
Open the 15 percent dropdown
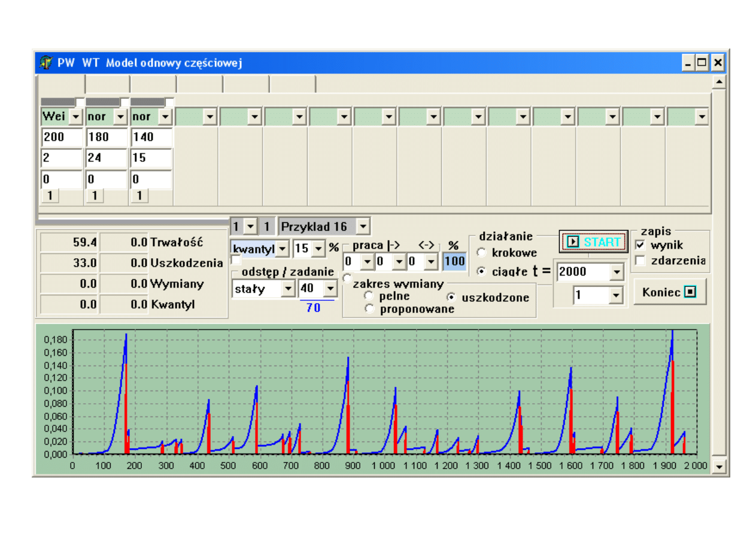tap(318, 247)
